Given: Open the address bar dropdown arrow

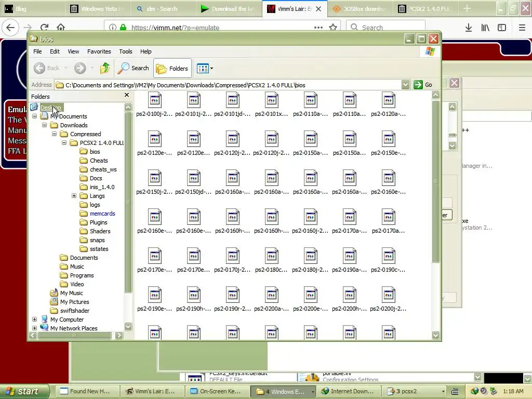Looking at the screenshot, I should click(405, 85).
